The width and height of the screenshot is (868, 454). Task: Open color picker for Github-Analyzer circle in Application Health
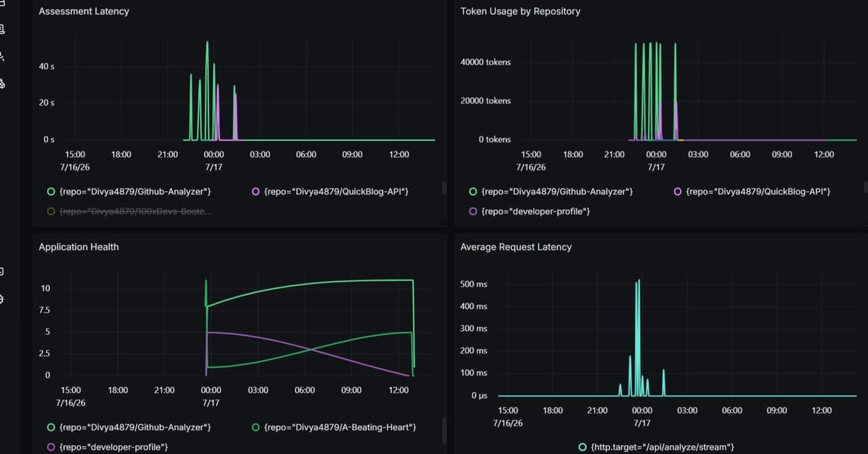51,428
